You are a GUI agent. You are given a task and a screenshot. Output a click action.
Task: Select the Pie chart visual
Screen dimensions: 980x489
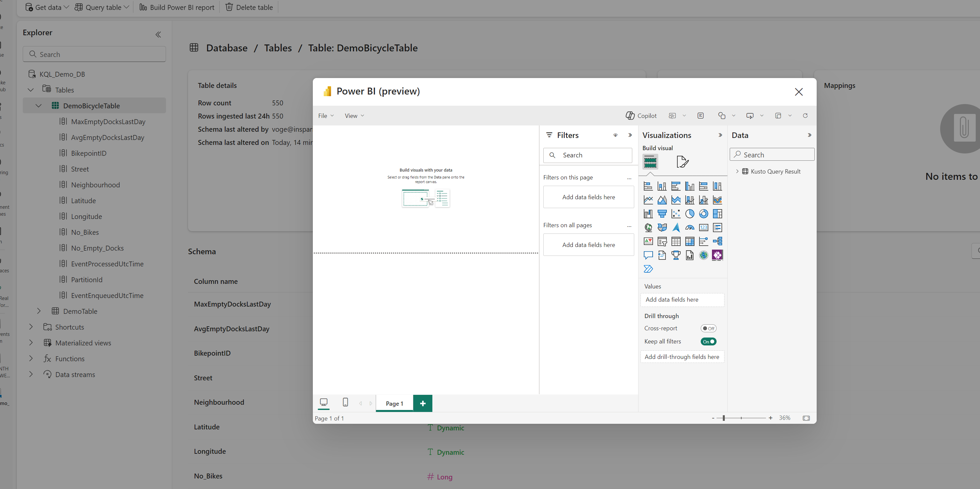[690, 214]
